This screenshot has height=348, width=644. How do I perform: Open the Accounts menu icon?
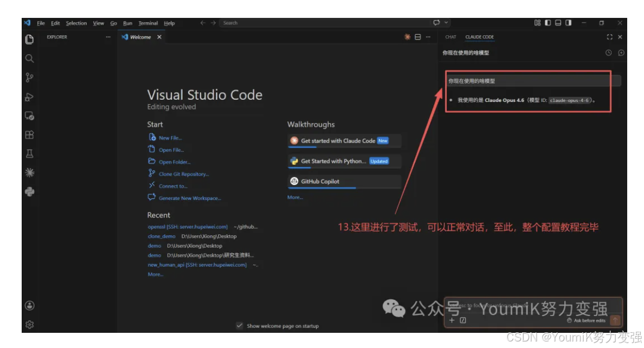click(29, 305)
